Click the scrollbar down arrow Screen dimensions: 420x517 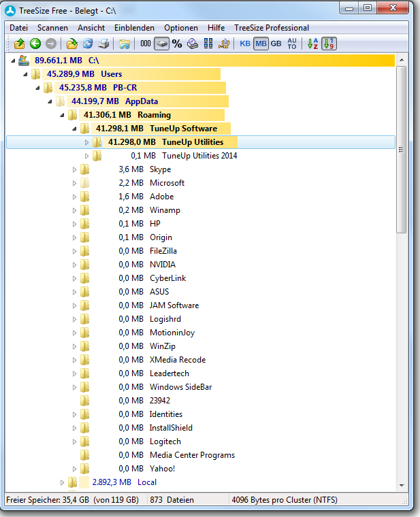click(402, 485)
